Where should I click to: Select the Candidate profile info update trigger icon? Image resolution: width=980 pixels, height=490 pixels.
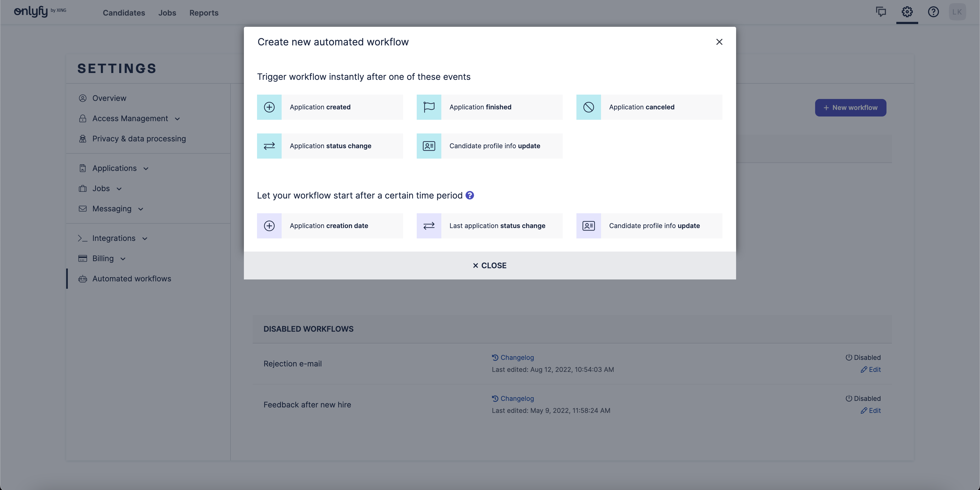coord(429,146)
